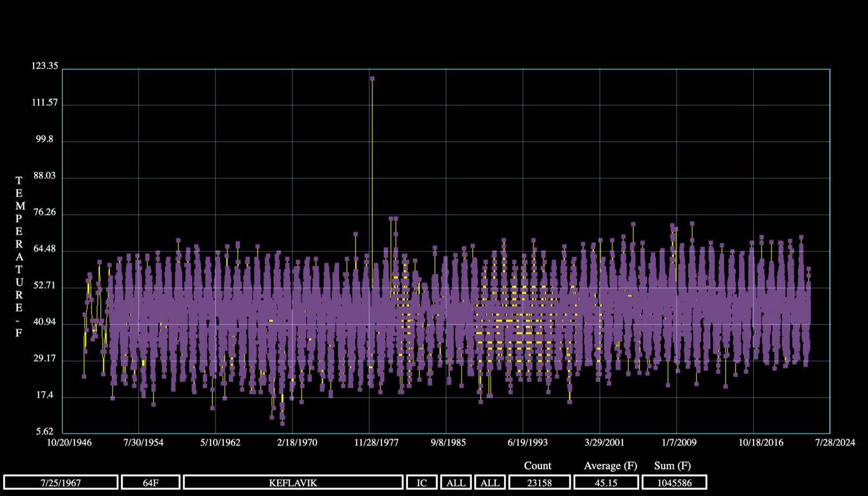
Task: Click the 10/20/1946 x-axis date
Action: click(x=69, y=442)
